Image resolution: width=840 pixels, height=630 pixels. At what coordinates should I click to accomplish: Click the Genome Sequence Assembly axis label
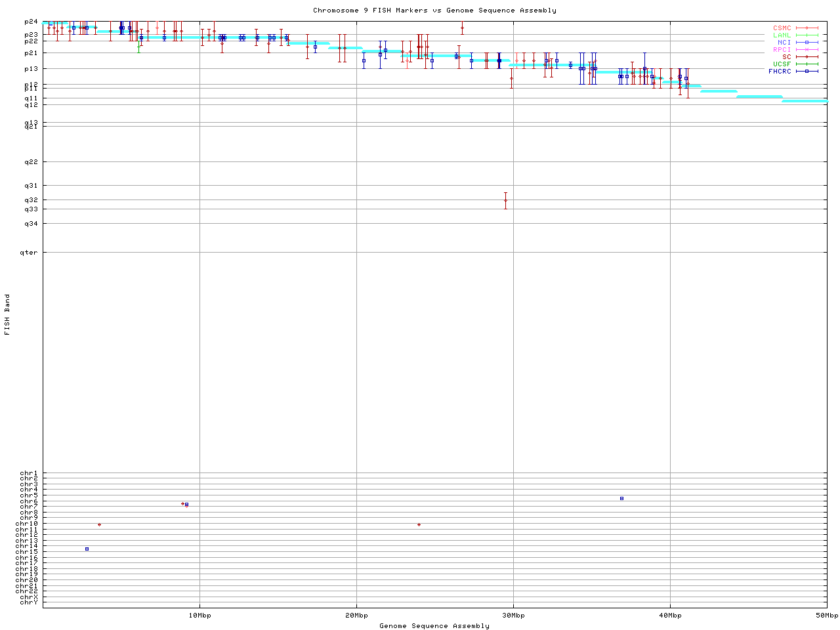[434, 626]
